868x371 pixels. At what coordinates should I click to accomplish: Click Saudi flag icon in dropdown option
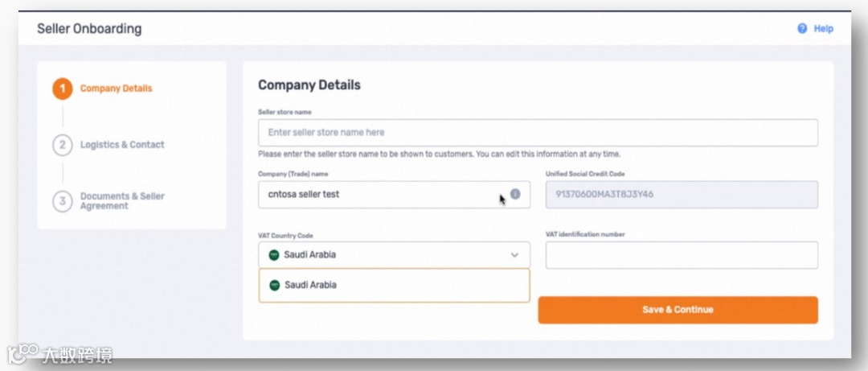[274, 285]
